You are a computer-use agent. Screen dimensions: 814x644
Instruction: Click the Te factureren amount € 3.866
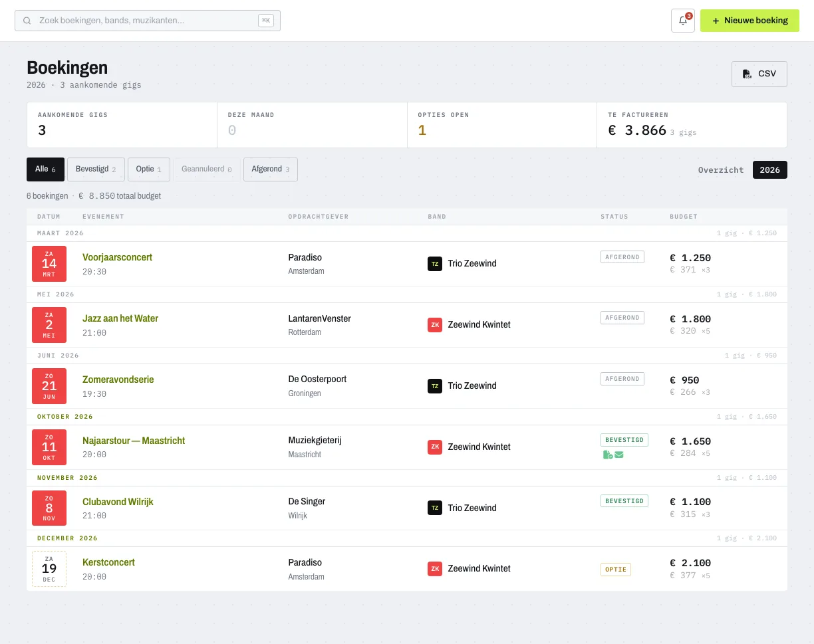[637, 130]
